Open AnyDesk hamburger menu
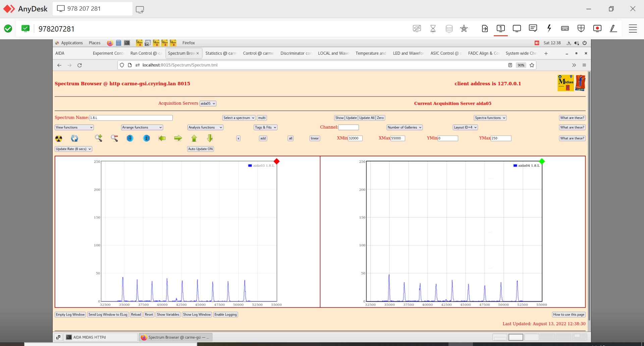Screen dimensions: 644x346 (633, 29)
